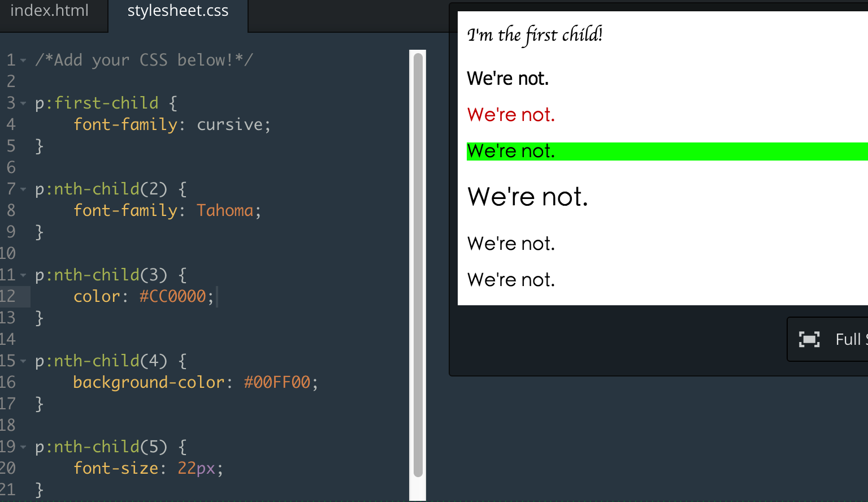This screenshot has width=868, height=502.
Task: Click the green-highlighted 'We're not.' paragraph
Action: pyautogui.click(x=667, y=151)
